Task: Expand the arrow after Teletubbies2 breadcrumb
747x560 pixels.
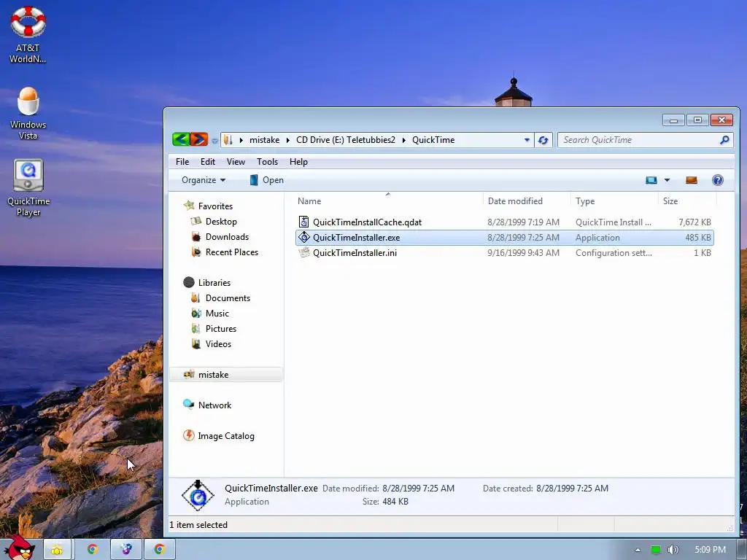Action: (404, 140)
